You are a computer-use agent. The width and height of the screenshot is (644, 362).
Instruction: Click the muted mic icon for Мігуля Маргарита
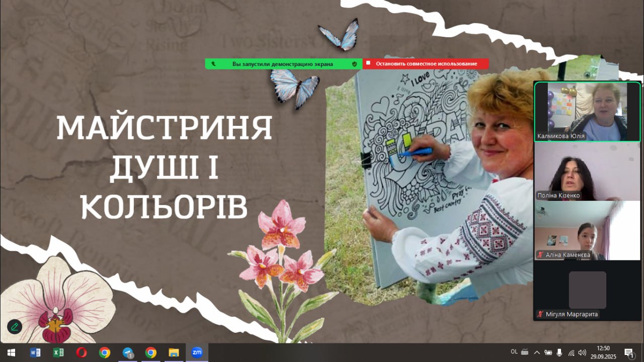[541, 314]
